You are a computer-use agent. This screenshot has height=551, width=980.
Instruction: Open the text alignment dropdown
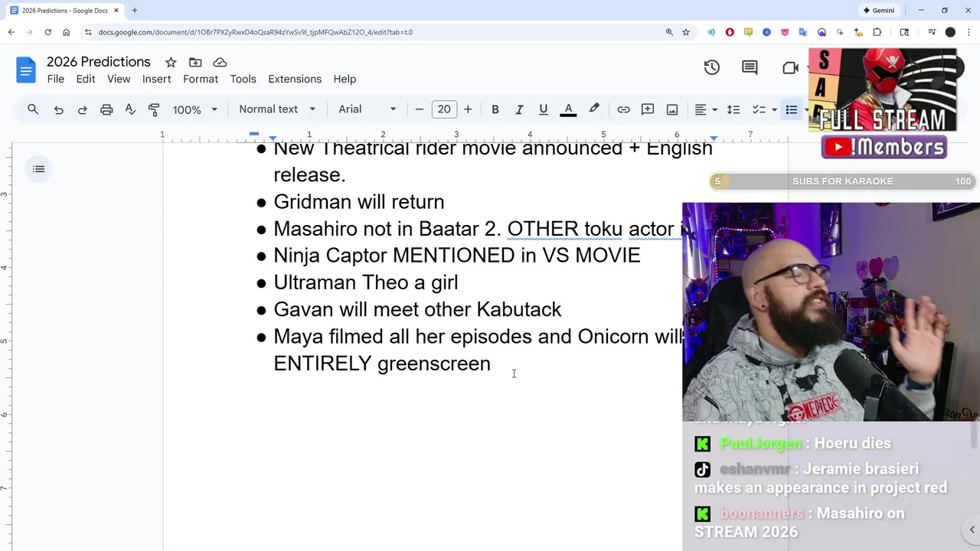point(705,109)
